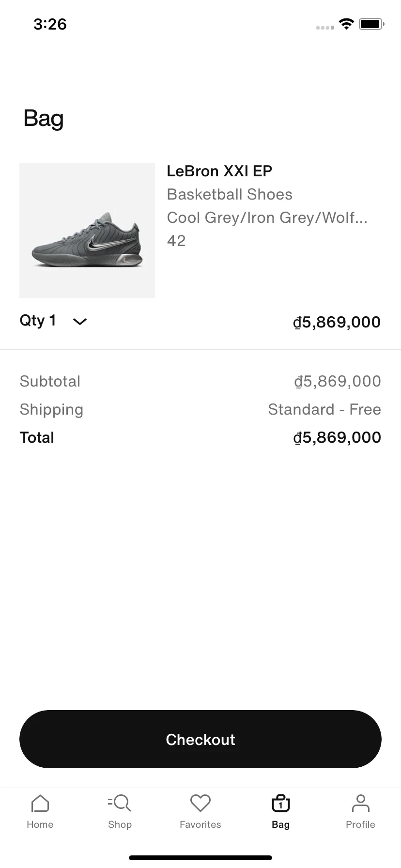Tap the Basketball Shoes category text

230,194
